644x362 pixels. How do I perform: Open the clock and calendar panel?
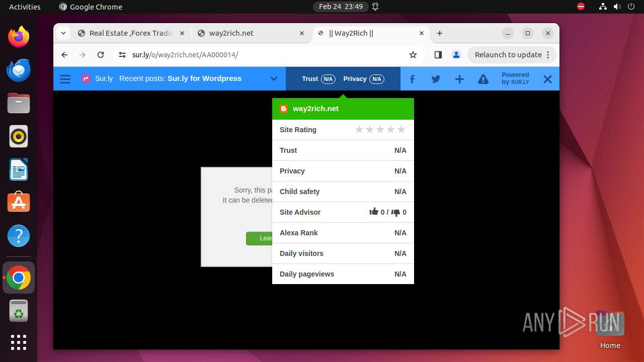(x=341, y=7)
